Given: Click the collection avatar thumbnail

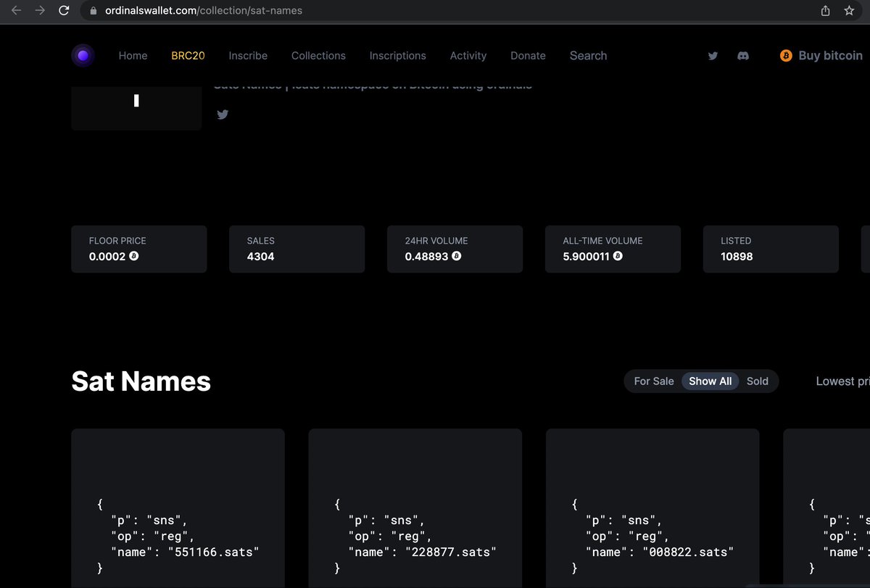Looking at the screenshot, I should coord(136,108).
